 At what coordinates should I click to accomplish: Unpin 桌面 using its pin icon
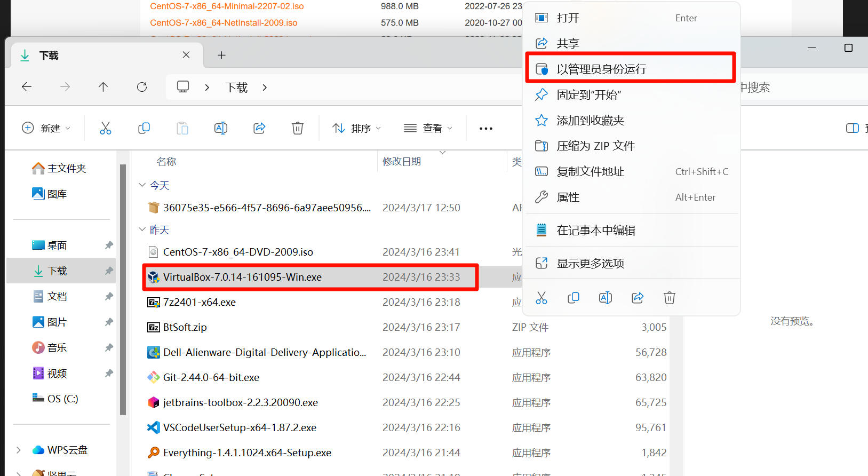point(109,245)
